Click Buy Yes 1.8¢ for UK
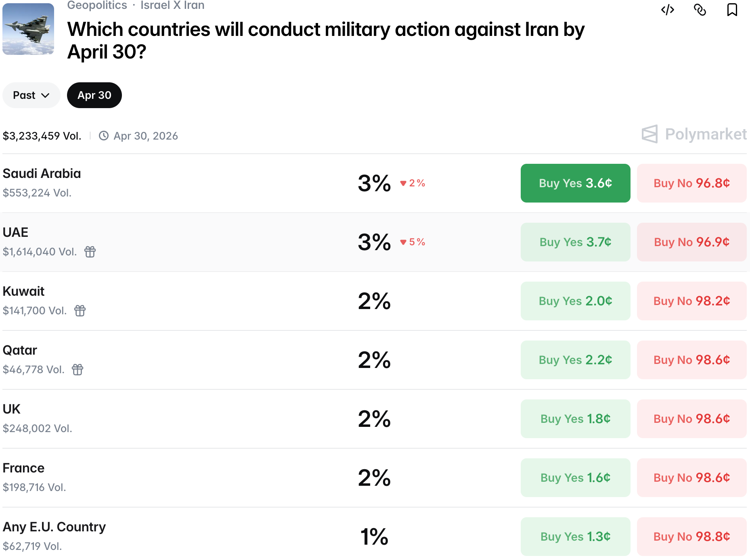 [575, 419]
